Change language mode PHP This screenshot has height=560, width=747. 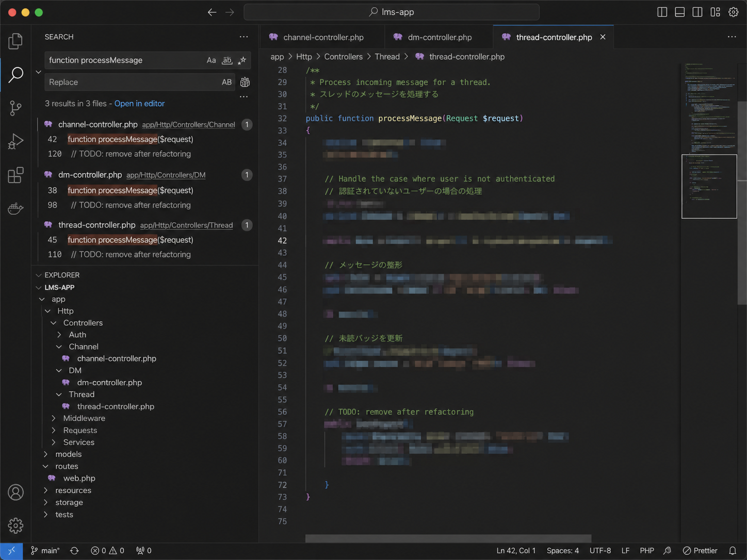click(x=646, y=551)
